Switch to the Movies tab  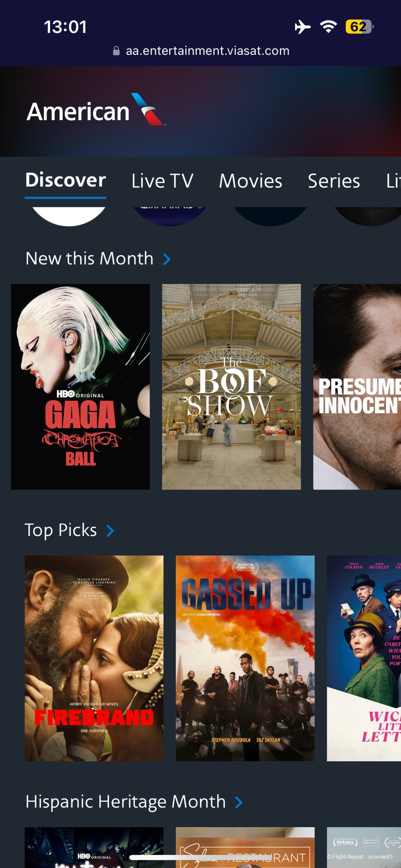click(x=251, y=181)
